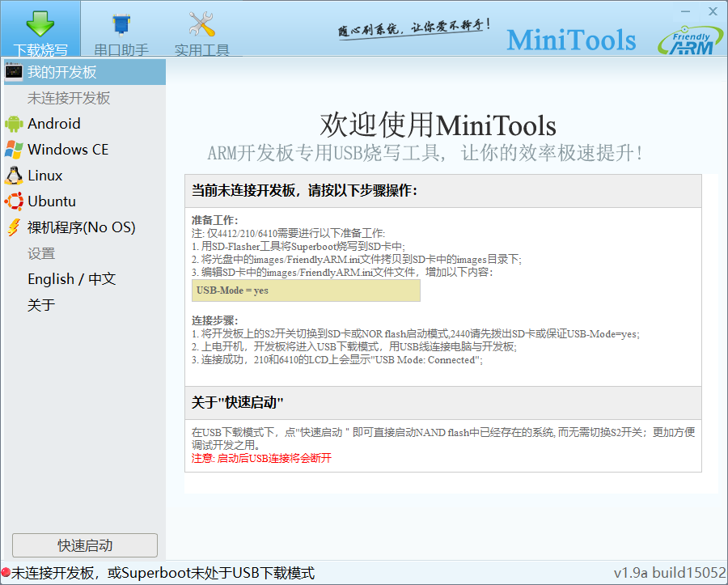728x585 pixels.
Task: Click the USB-Mode = yes highlighted box
Action: (306, 290)
